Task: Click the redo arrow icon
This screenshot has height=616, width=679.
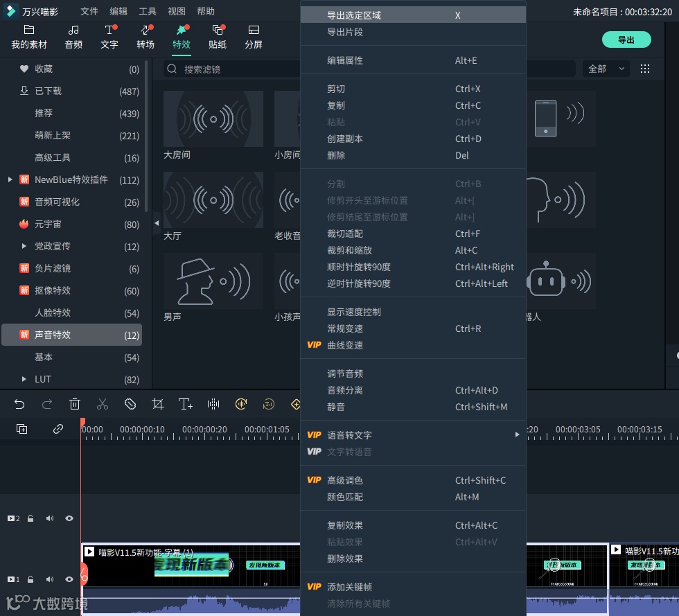Action: tap(47, 404)
